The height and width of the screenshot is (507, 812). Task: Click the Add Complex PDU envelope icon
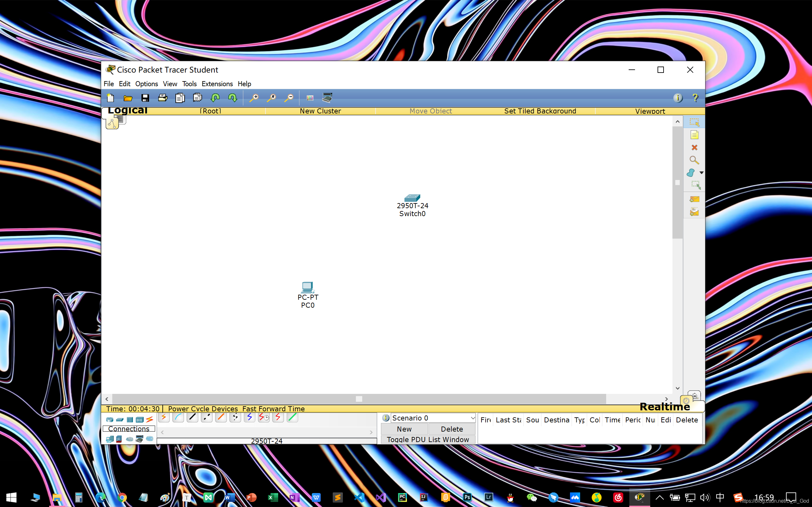click(x=694, y=212)
